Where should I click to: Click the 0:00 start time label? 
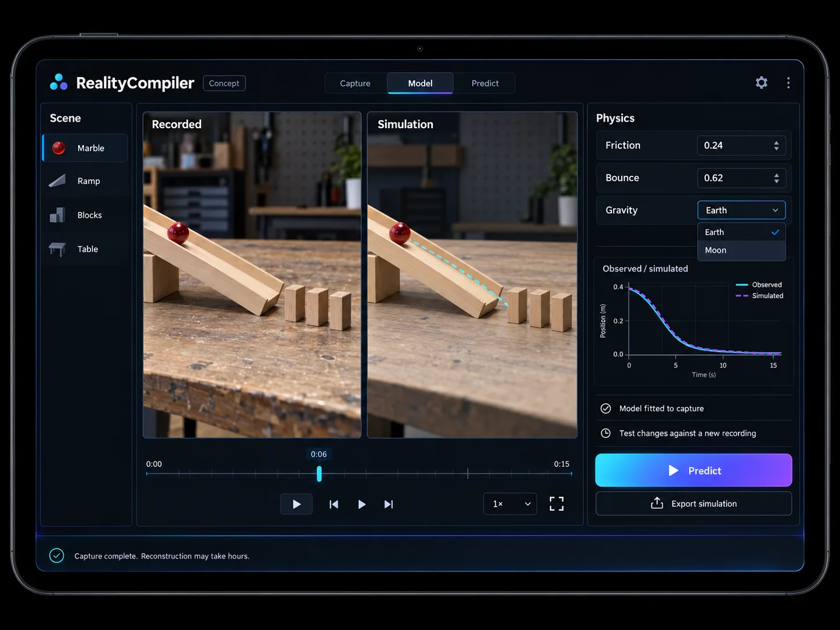point(154,464)
